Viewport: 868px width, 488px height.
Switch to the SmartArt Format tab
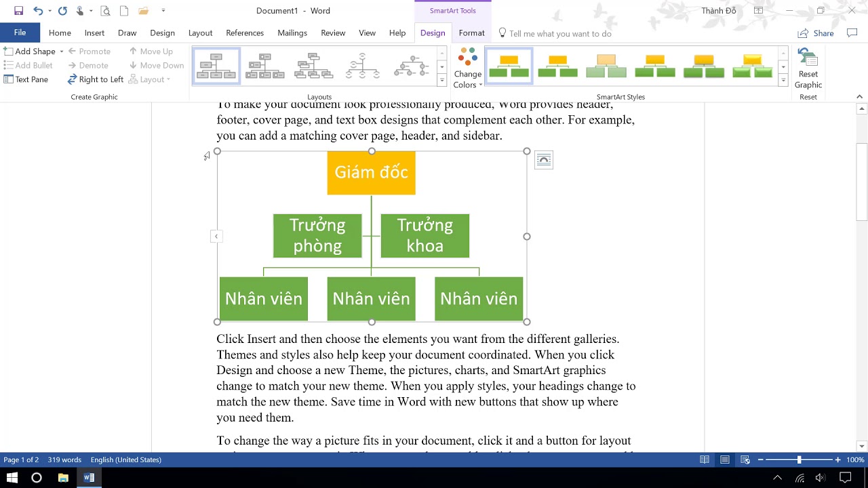471,33
